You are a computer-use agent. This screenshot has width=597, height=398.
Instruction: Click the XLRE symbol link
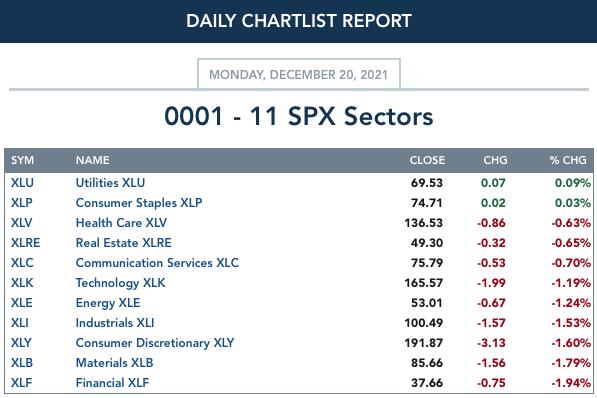(25, 243)
